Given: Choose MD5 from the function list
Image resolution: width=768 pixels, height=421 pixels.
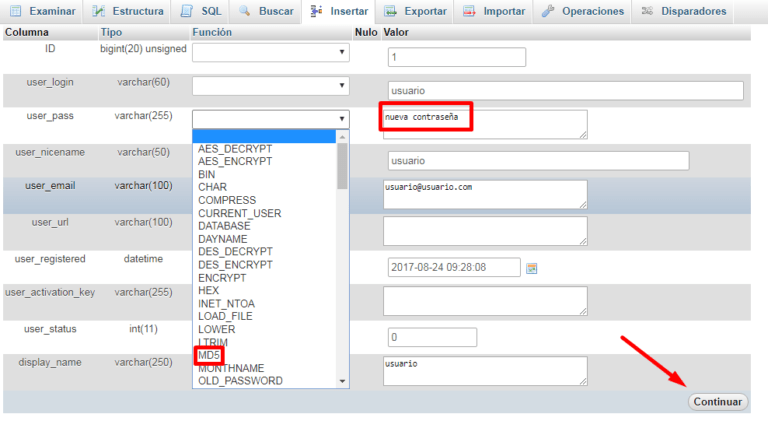Looking at the screenshot, I should pos(209,355).
